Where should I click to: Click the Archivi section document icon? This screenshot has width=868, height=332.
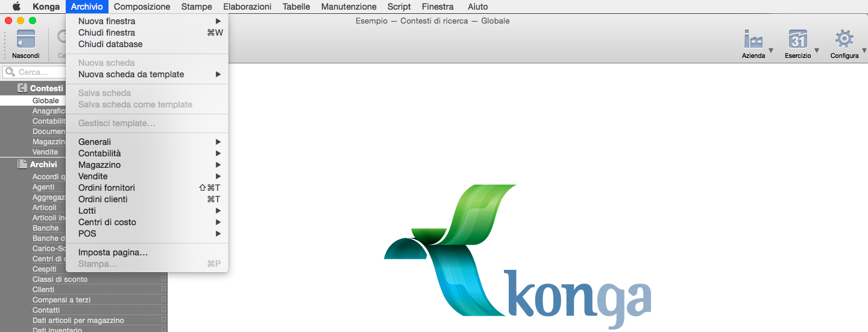pyautogui.click(x=22, y=164)
